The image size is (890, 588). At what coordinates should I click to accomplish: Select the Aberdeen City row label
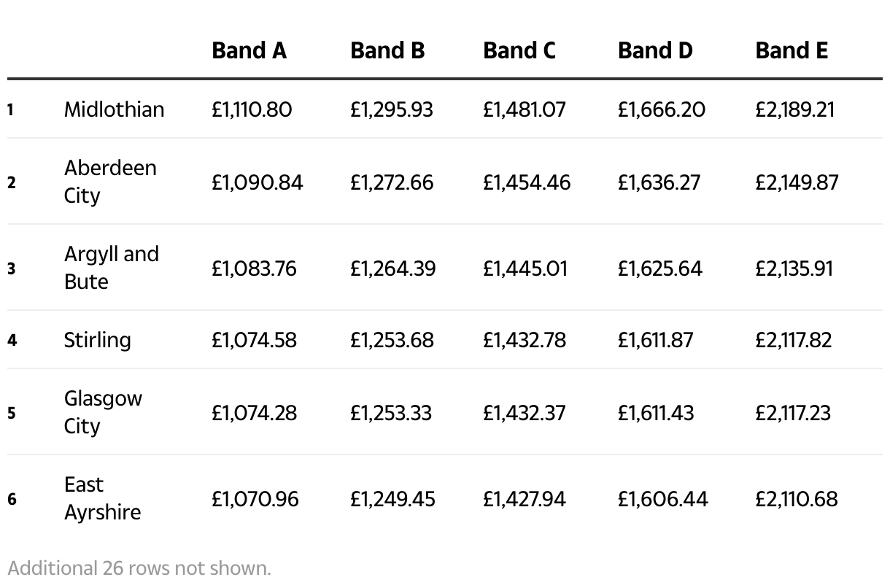tap(110, 182)
